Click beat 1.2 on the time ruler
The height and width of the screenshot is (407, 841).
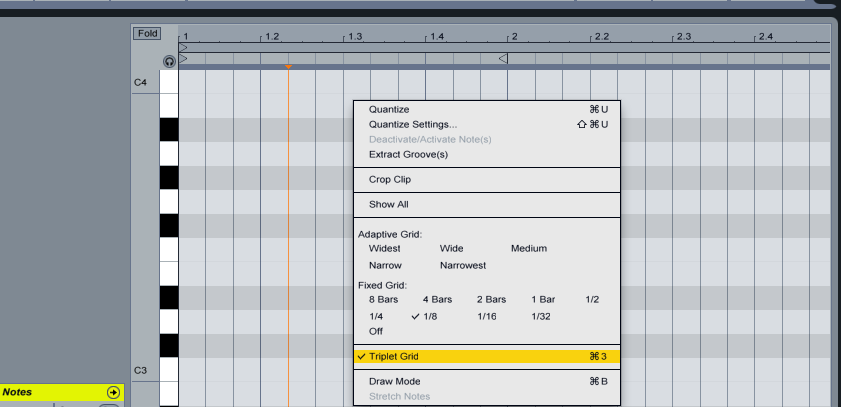click(x=272, y=37)
